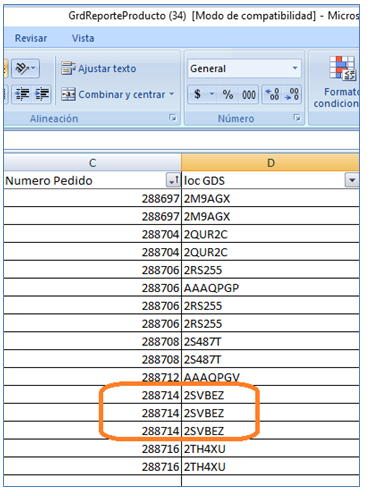
Task: Select the first cell containing 2TH4XU
Action: 270,449
